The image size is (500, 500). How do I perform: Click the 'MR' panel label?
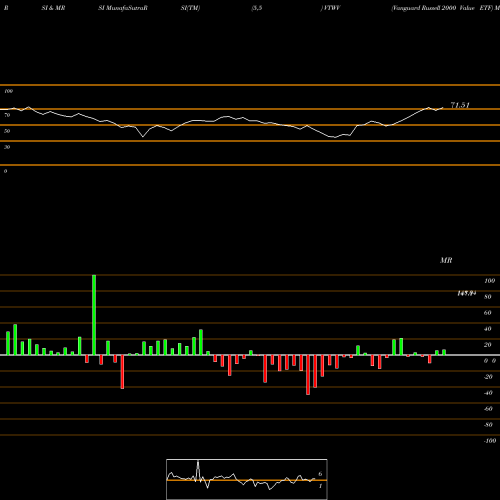(446, 260)
